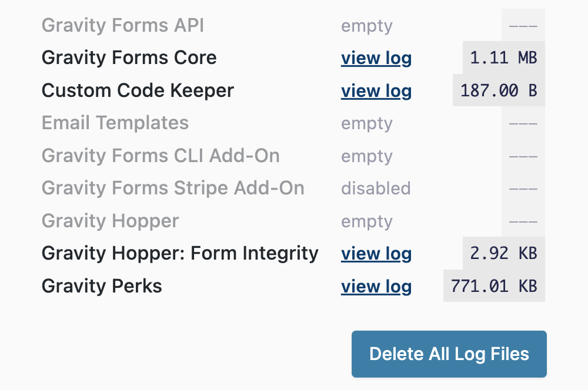Click the 1.11 MB file size value

point(504,58)
